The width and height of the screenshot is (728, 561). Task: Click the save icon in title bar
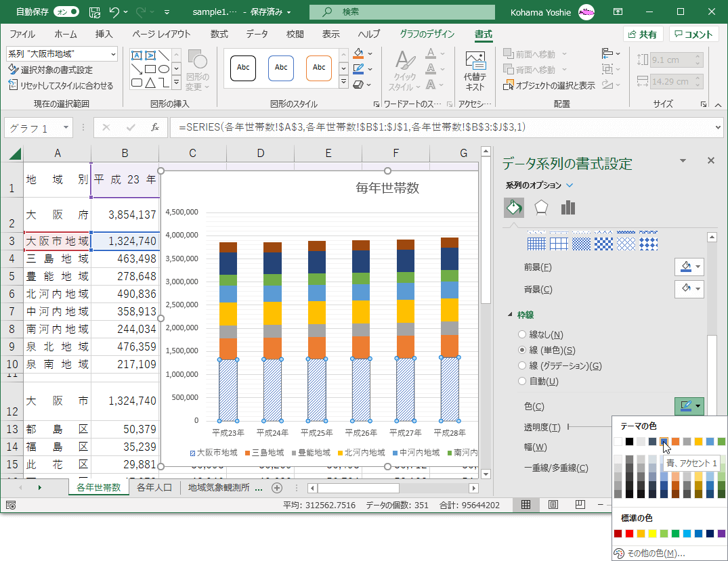(x=95, y=12)
